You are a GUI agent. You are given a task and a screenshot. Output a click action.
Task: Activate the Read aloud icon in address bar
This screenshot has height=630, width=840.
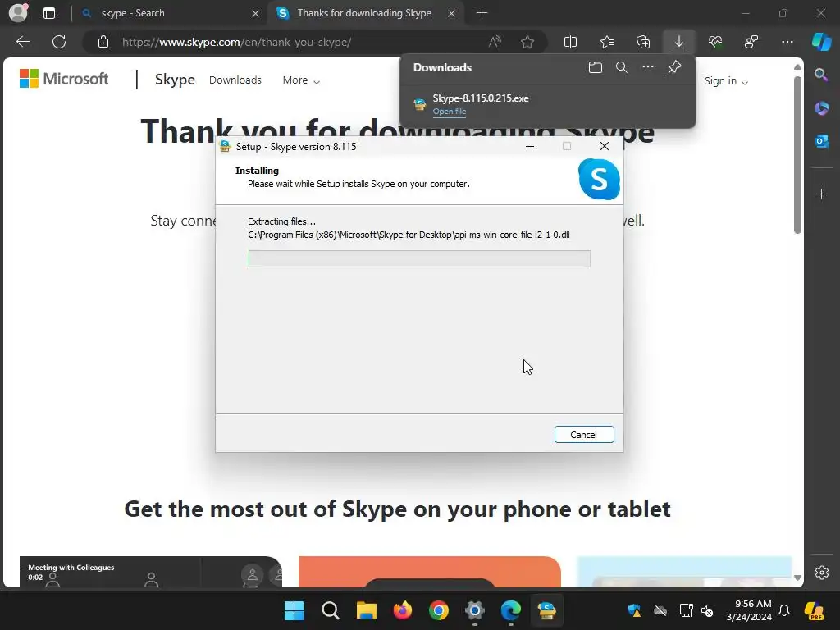click(495, 42)
